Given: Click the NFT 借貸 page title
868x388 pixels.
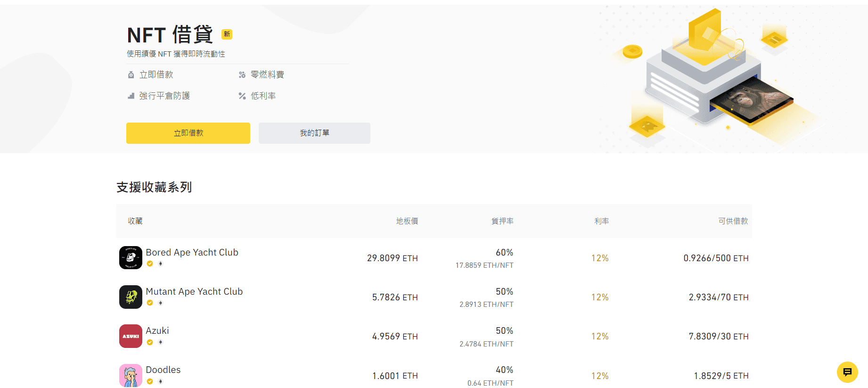Looking at the screenshot, I should click(170, 35).
